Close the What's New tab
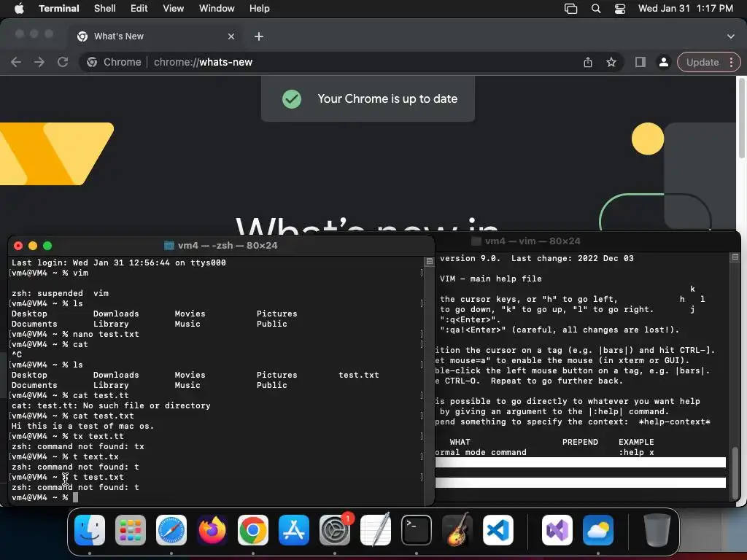The image size is (747, 560). coord(231,36)
